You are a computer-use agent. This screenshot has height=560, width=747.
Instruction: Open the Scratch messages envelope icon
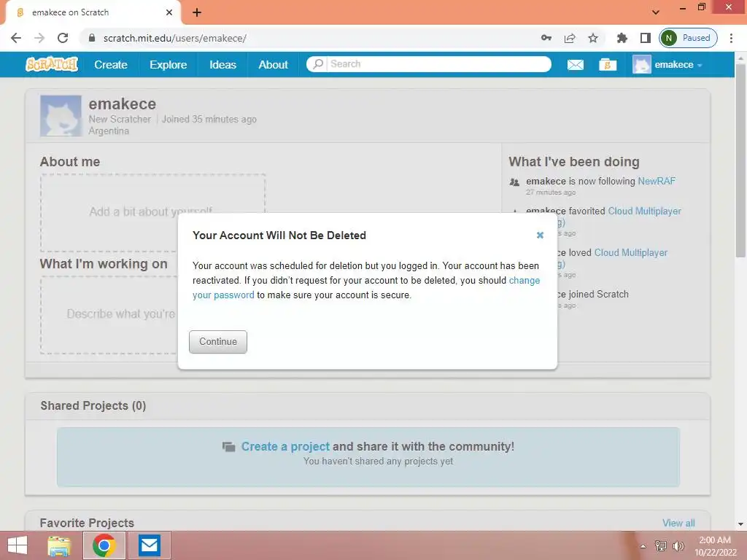pyautogui.click(x=575, y=65)
